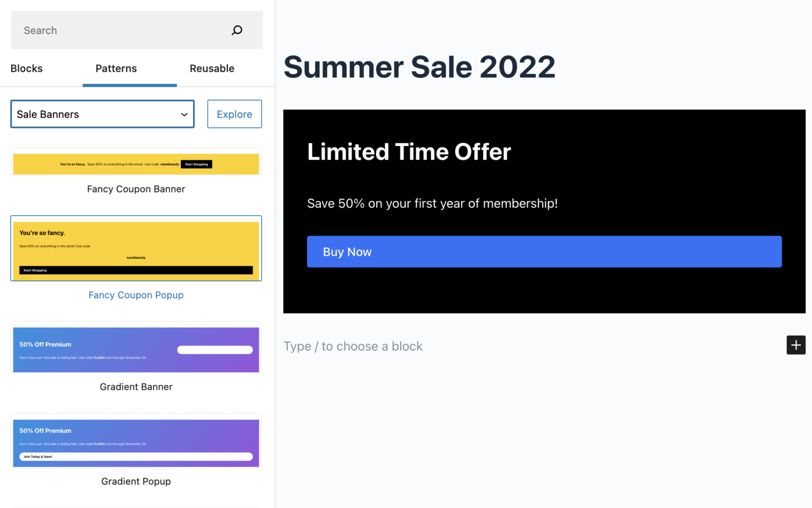Open the block inserter plus icon
This screenshot has height=508, width=812.
pyautogui.click(x=796, y=345)
